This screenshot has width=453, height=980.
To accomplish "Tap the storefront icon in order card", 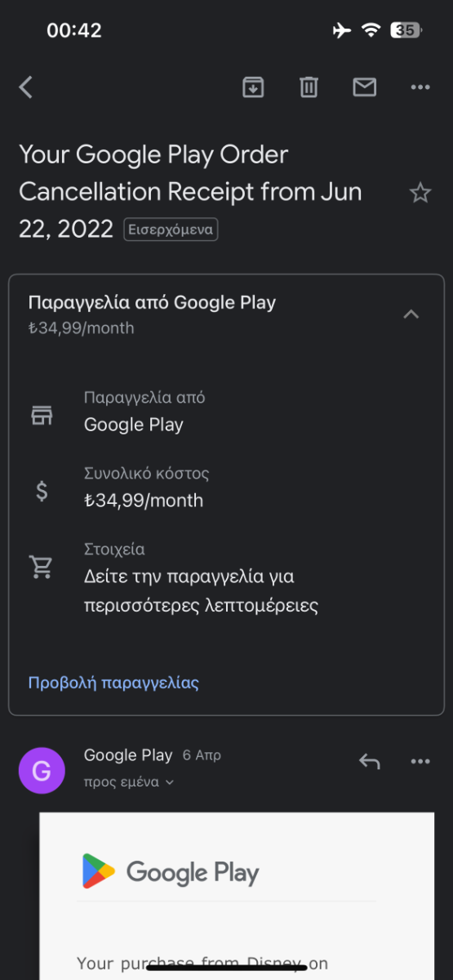I will click(42, 416).
